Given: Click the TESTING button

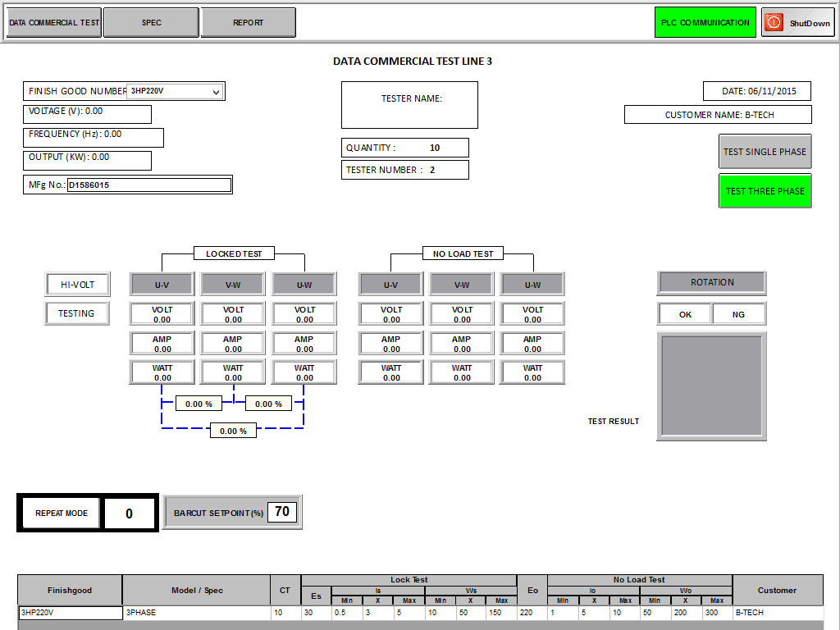Looking at the screenshot, I should point(77,313).
